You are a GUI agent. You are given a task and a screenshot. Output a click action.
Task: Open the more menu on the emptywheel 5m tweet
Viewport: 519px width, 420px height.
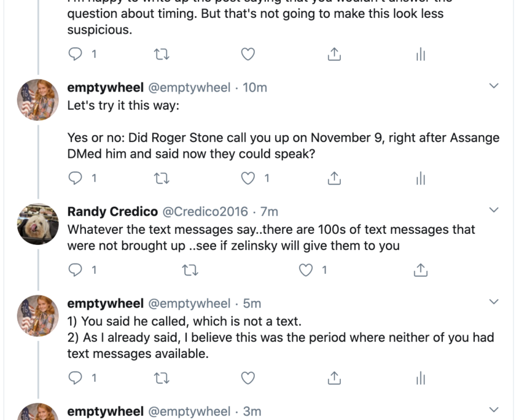[494, 301]
